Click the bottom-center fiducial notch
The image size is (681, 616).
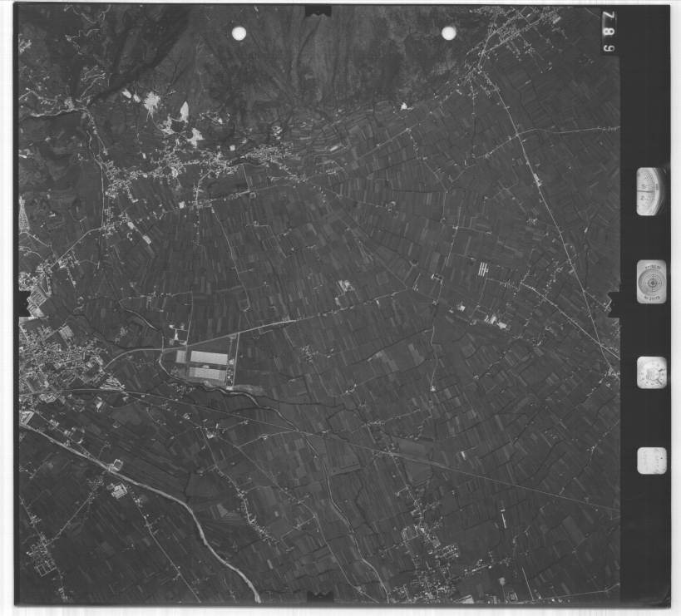320,597
